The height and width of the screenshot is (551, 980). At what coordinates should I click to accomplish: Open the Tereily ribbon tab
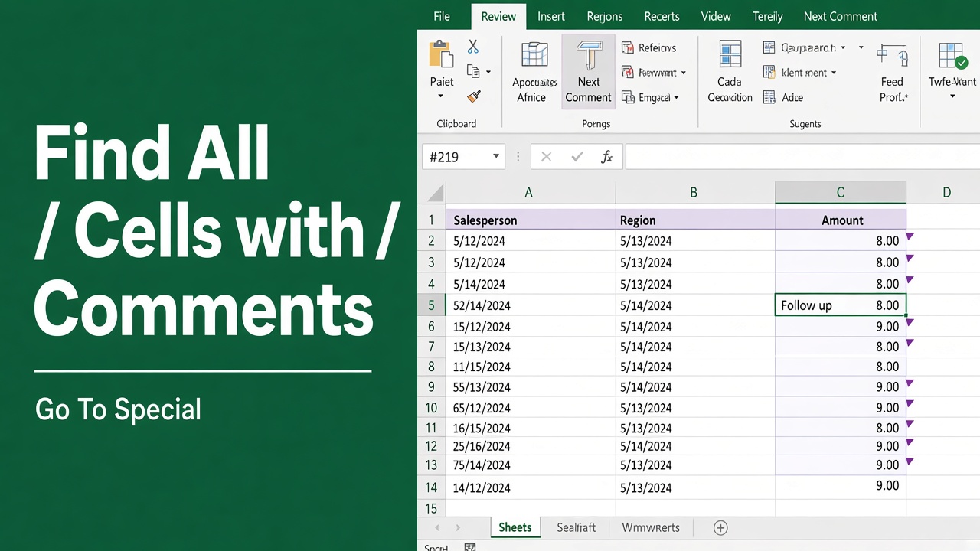(767, 16)
